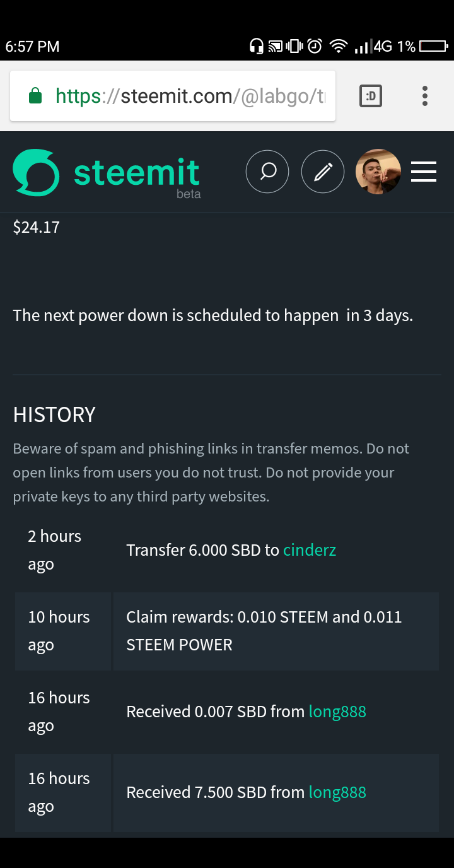The image size is (454, 868).
Task: Tap the battery indicator in status bar
Action: point(433,46)
